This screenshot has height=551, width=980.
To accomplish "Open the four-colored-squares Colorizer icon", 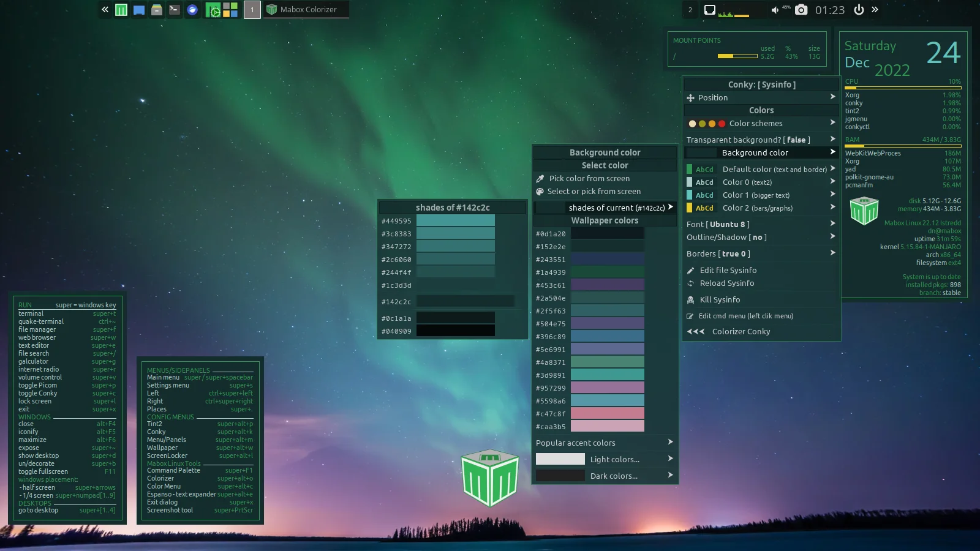I will 230,10.
